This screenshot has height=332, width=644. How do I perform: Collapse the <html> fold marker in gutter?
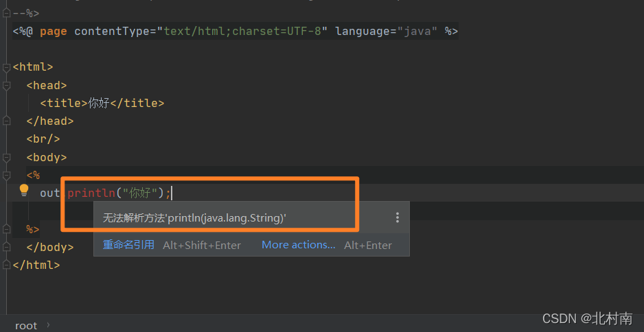(6, 67)
